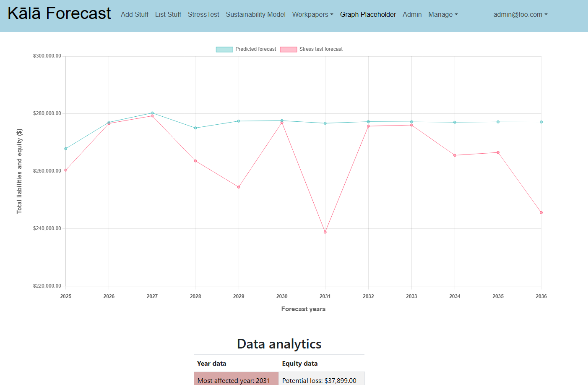Expand the Workpapers dropdown menu

312,14
